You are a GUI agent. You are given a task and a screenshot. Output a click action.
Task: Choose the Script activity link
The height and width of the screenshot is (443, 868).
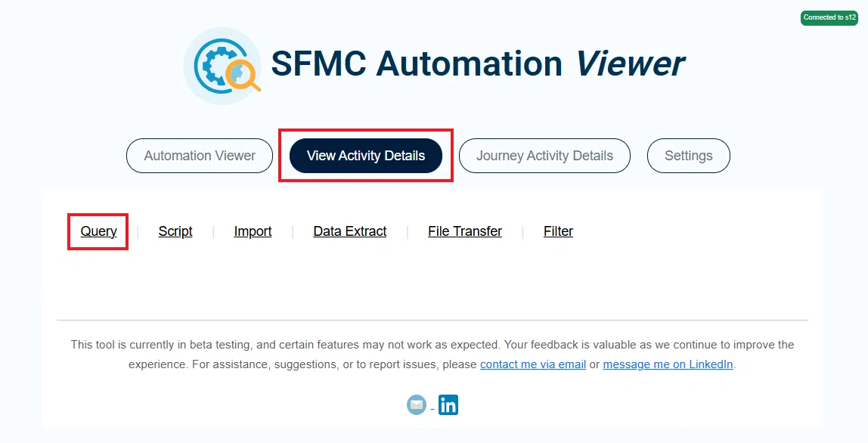(175, 231)
